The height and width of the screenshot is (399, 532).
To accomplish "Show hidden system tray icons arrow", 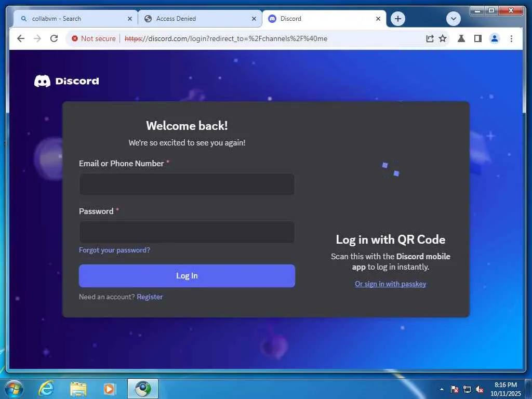I will 442,389.
